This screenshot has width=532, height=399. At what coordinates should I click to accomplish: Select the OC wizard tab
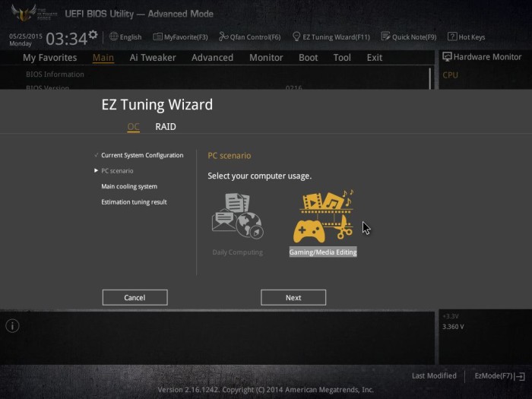pyautogui.click(x=133, y=127)
